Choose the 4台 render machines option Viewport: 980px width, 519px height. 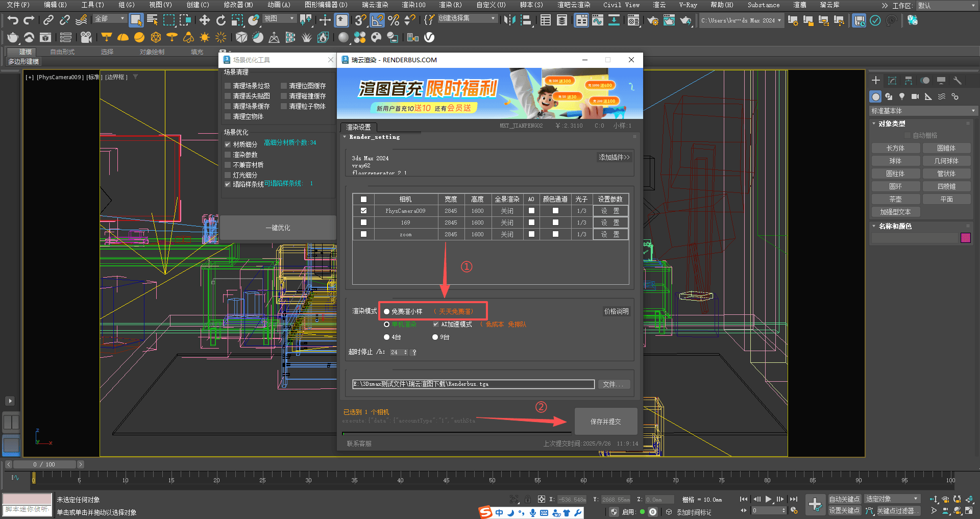387,337
